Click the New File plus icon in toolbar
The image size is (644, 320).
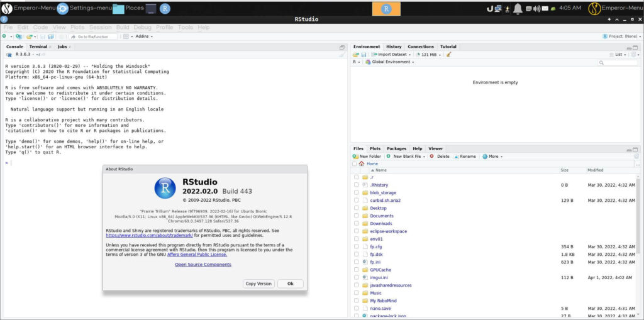4,36
